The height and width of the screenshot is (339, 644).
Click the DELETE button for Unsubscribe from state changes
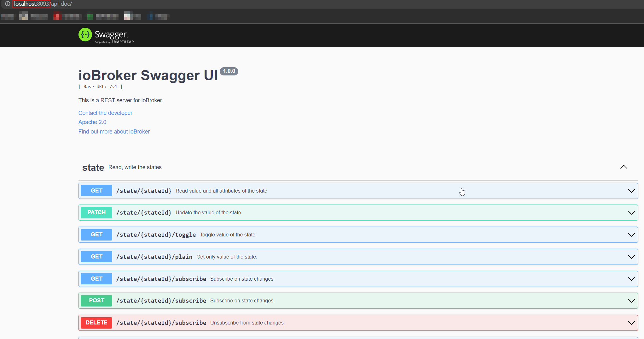[96, 323]
